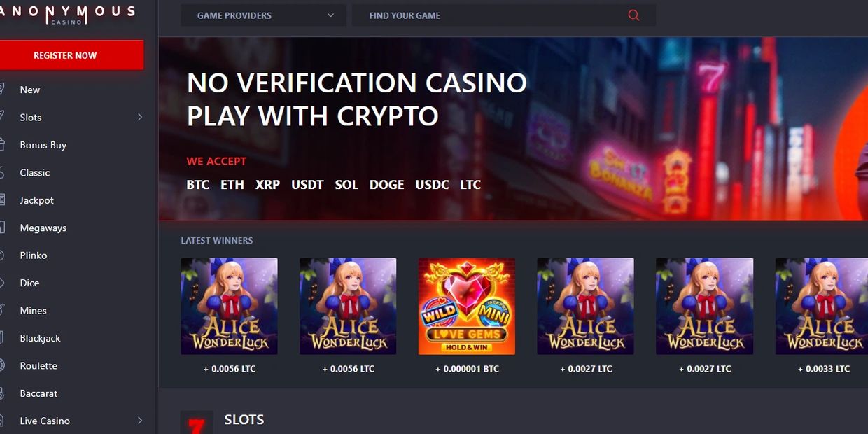Screen dimensions: 868x434
Task: Open the first Alice WonderLuck winner tile
Action: click(x=229, y=307)
